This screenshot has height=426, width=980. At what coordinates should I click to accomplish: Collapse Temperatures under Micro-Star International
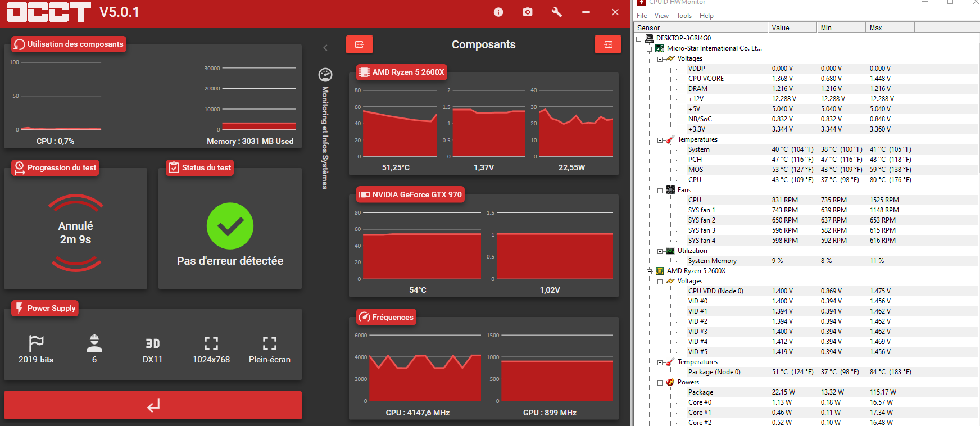(660, 140)
